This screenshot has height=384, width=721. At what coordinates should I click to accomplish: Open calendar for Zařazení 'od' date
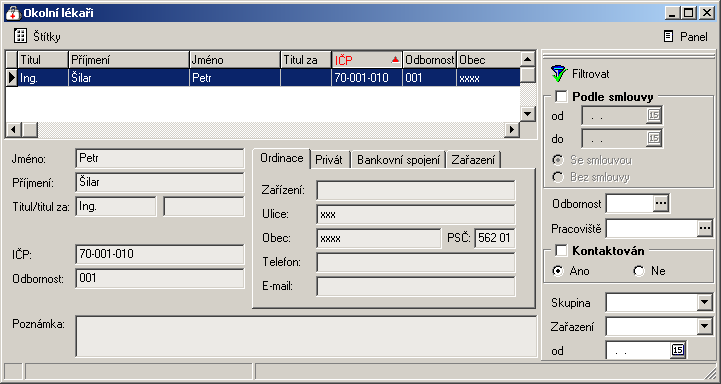tap(677, 350)
